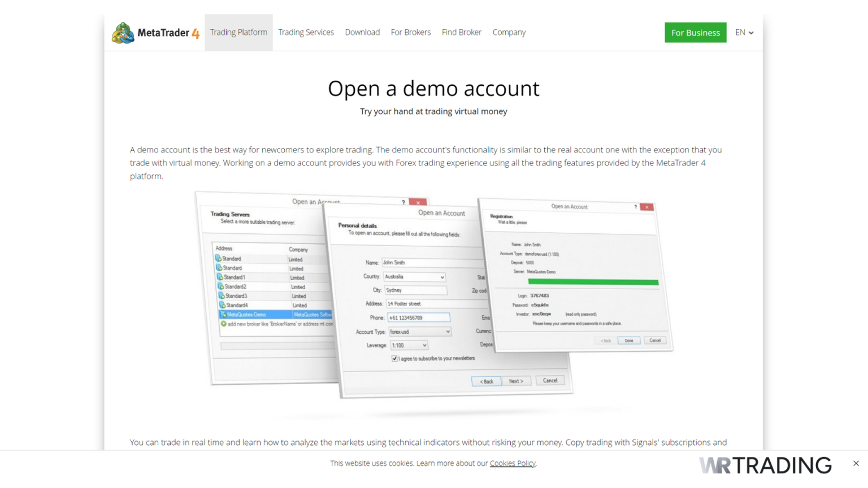The height and width of the screenshot is (488, 868).
Task: Uncheck the newsletter subscription agreement
Action: pyautogui.click(x=394, y=358)
